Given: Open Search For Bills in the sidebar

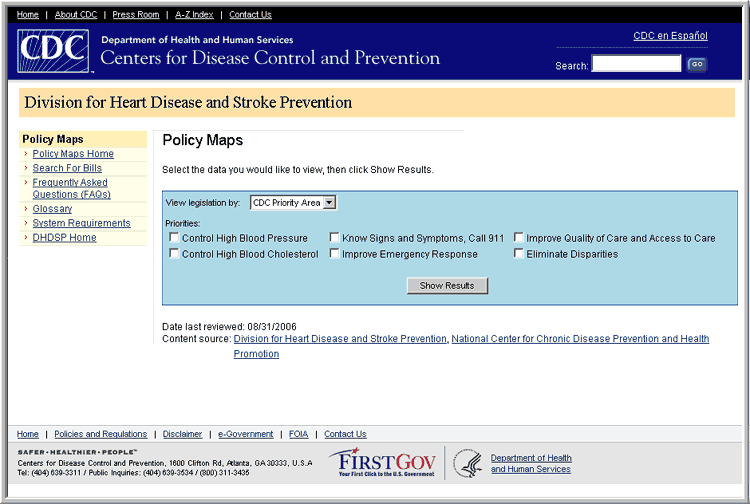Looking at the screenshot, I should (x=67, y=168).
